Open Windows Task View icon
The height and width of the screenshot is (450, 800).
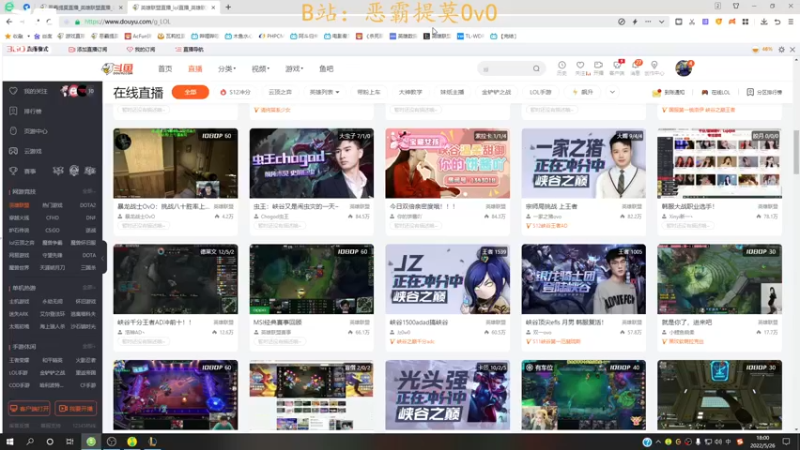69,442
